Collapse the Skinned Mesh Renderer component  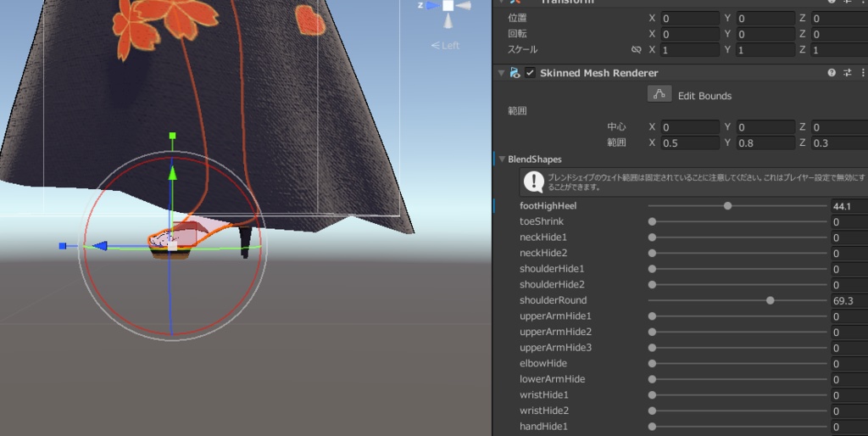click(501, 73)
